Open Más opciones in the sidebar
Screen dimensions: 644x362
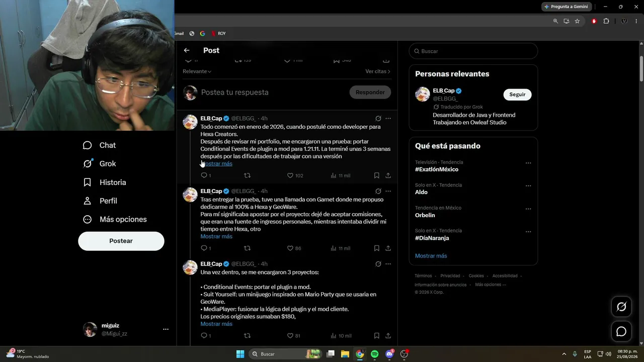tap(115, 219)
